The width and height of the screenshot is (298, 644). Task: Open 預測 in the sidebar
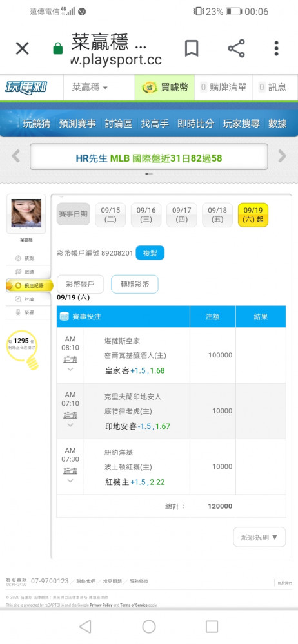[26, 258]
